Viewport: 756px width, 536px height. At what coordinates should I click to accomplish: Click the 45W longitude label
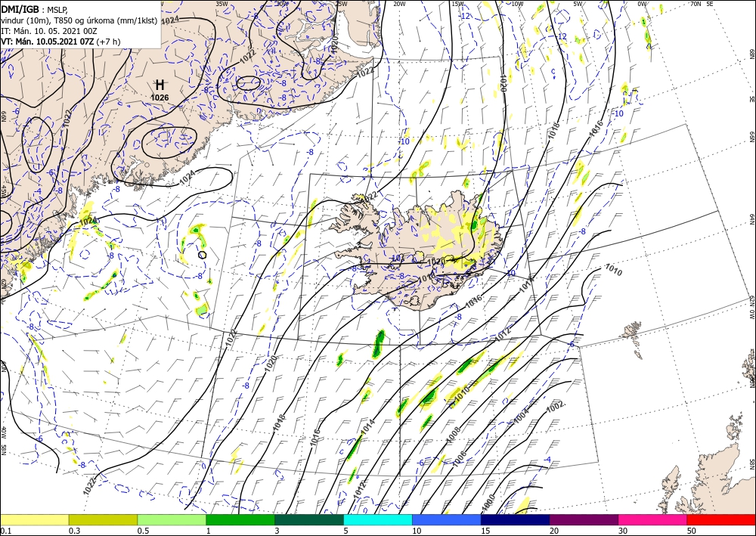click(x=4, y=191)
